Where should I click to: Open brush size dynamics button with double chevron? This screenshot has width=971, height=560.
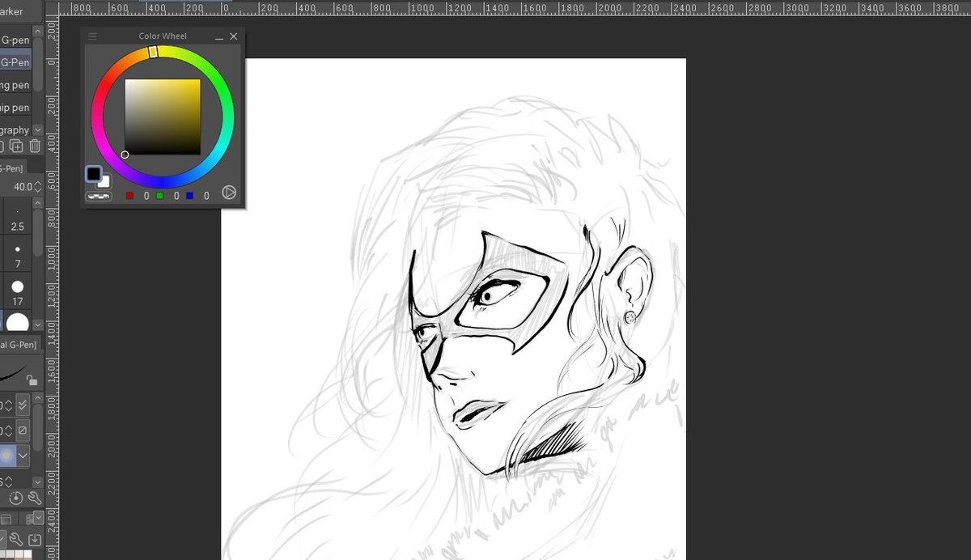(23, 404)
